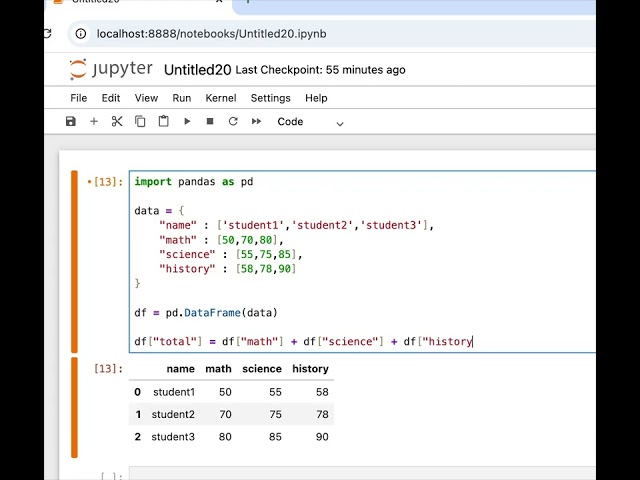Cut the selected cell with the scissors icon
Image resolution: width=640 pixels, height=480 pixels.
(x=117, y=121)
